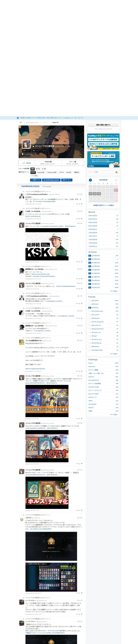Select 新→夜 tweet sort order

[x=38, y=169]
